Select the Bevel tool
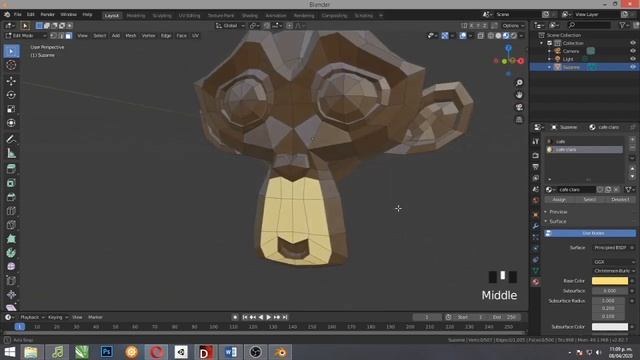 [x=11, y=197]
